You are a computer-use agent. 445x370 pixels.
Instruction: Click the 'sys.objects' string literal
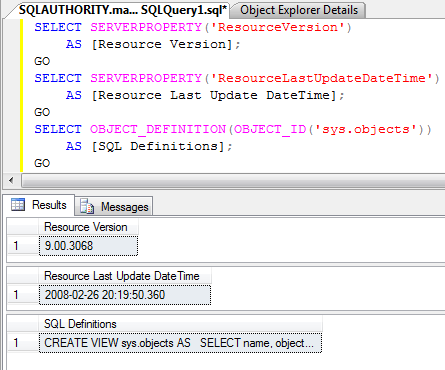coord(366,129)
